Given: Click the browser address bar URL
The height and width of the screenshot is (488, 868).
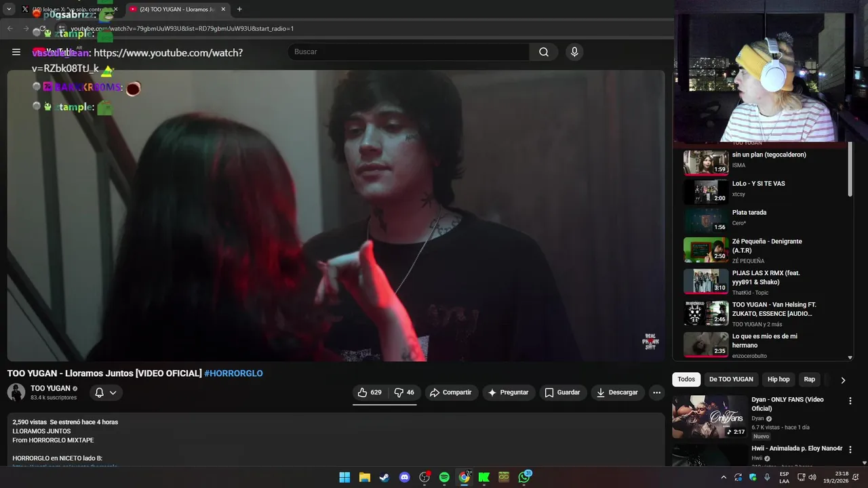Looking at the screenshot, I should pos(182,28).
